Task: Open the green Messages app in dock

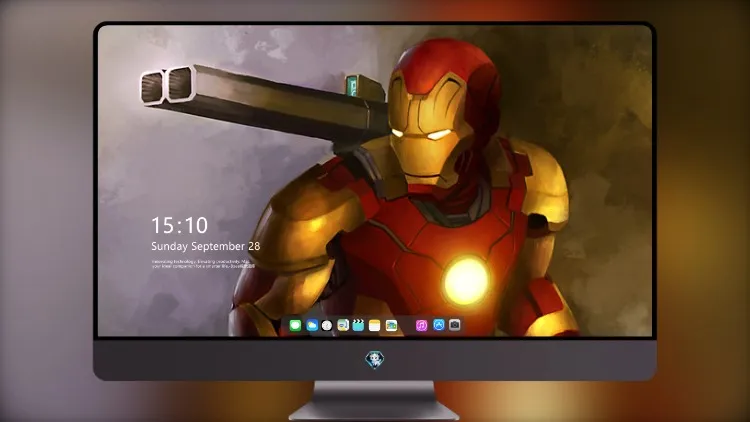Action: 295,325
